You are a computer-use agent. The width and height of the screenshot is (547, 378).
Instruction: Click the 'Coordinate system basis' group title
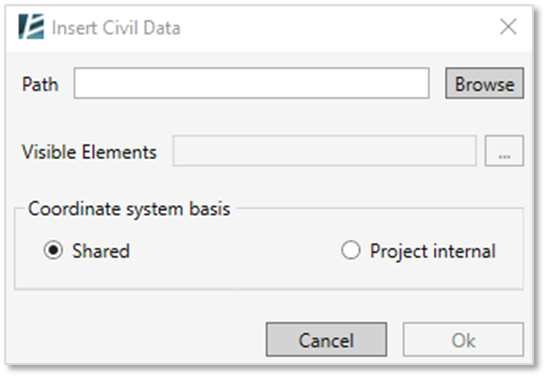[x=129, y=209]
